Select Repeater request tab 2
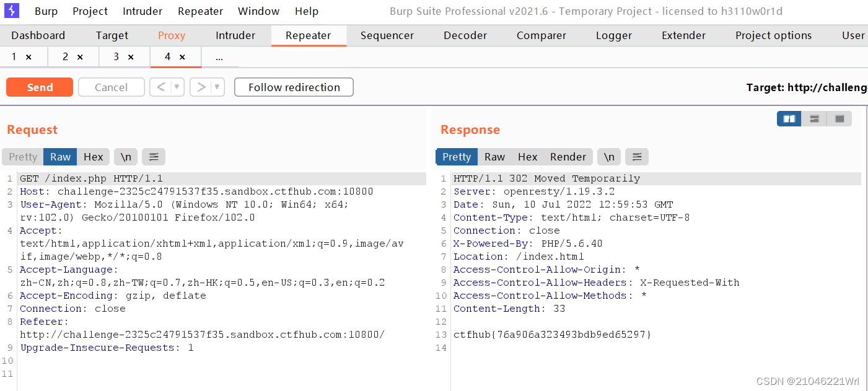This screenshot has width=868, height=391. point(66,57)
